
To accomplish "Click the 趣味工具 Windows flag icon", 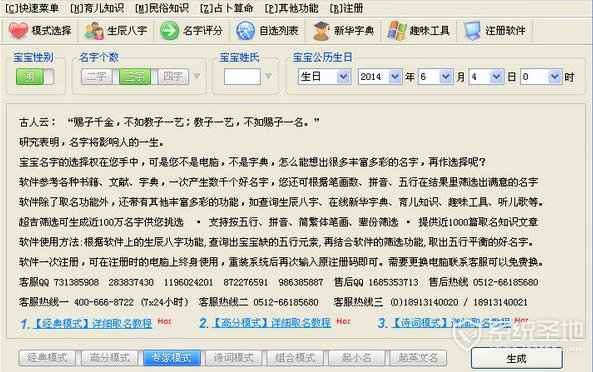I will click(397, 31).
